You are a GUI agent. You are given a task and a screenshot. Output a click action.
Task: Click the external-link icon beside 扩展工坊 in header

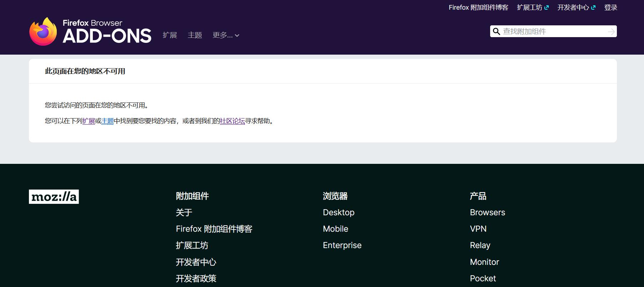pyautogui.click(x=547, y=7)
